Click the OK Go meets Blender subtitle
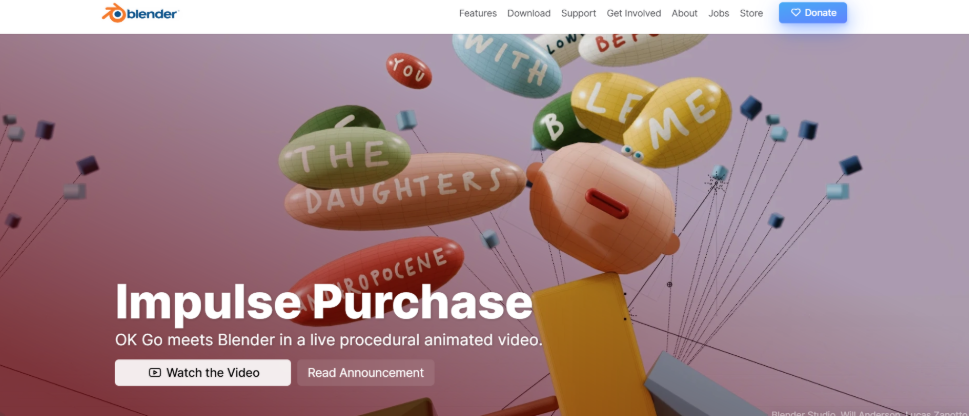 pyautogui.click(x=328, y=340)
